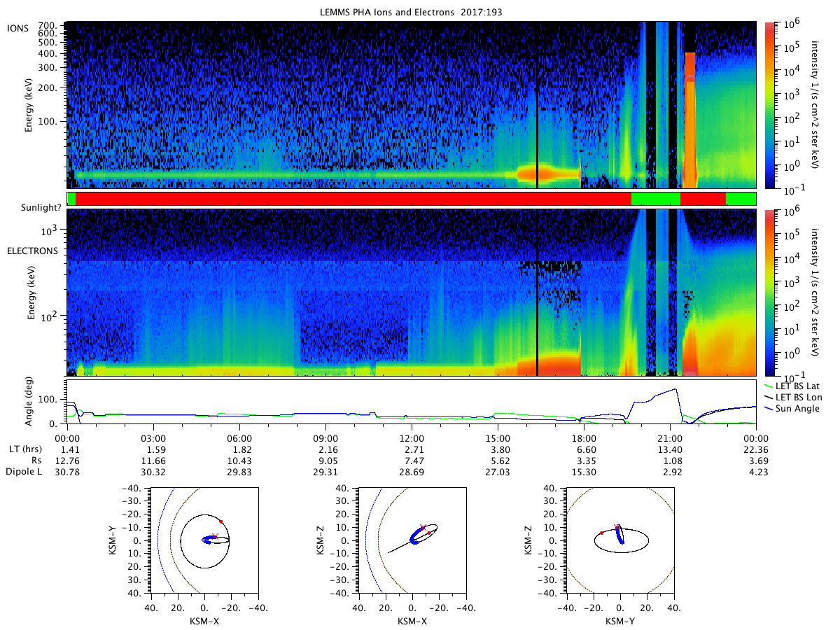Click the 03:00 time axis label

pyautogui.click(x=153, y=437)
